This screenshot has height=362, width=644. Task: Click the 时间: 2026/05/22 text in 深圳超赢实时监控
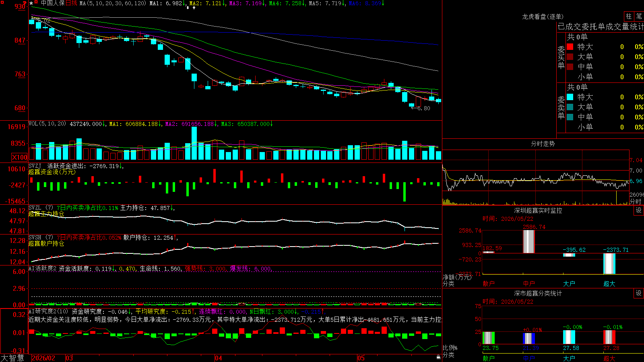click(508, 219)
